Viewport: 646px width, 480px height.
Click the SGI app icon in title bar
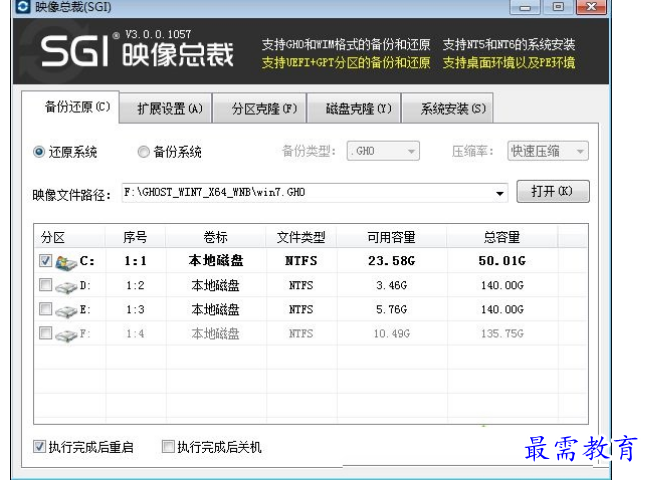click(22, 6)
